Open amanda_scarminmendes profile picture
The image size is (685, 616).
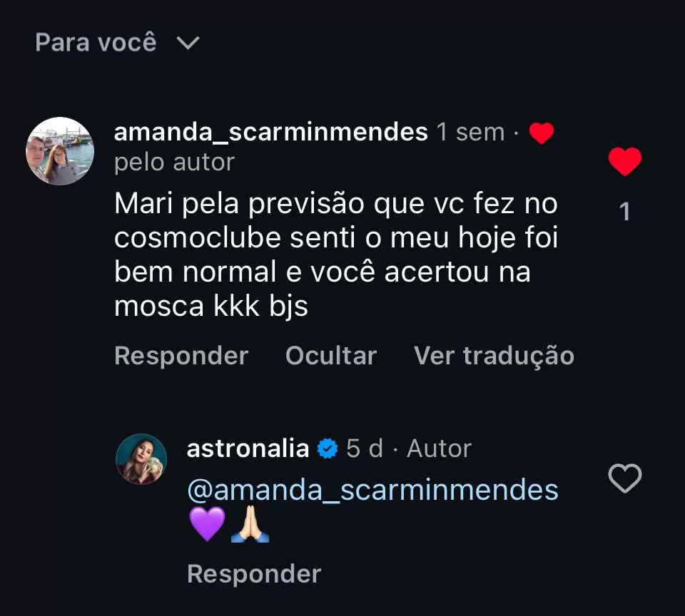(60, 151)
